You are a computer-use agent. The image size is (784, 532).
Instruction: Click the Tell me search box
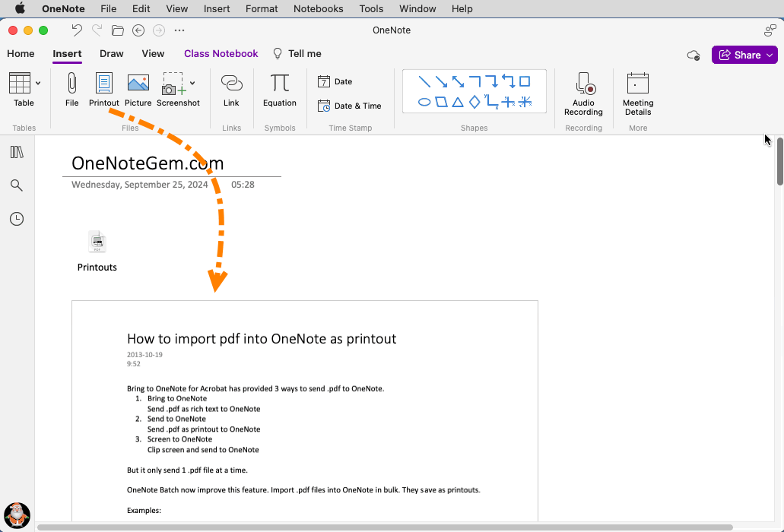pyautogui.click(x=297, y=53)
